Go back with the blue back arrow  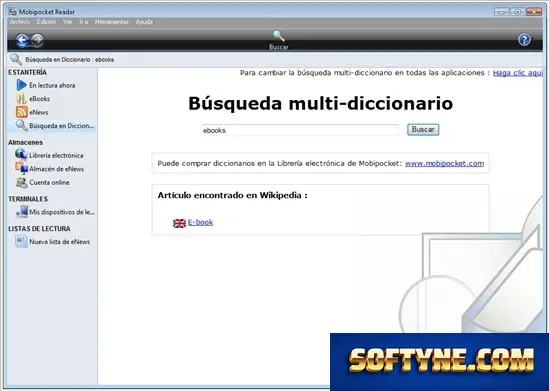click(22, 40)
